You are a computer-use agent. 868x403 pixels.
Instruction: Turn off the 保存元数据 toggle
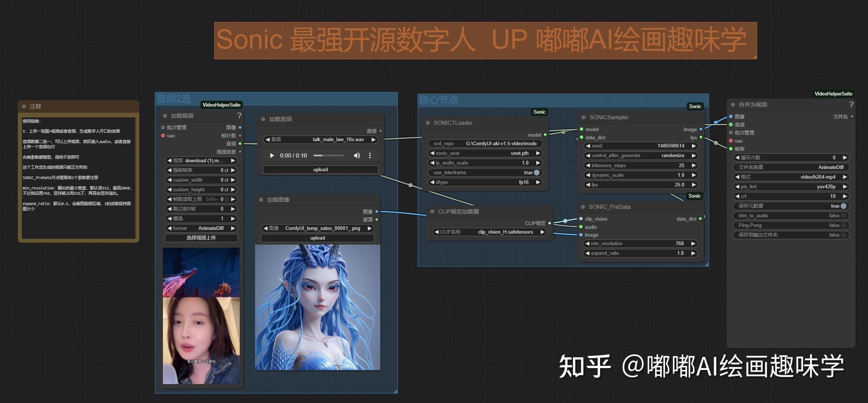click(843, 206)
